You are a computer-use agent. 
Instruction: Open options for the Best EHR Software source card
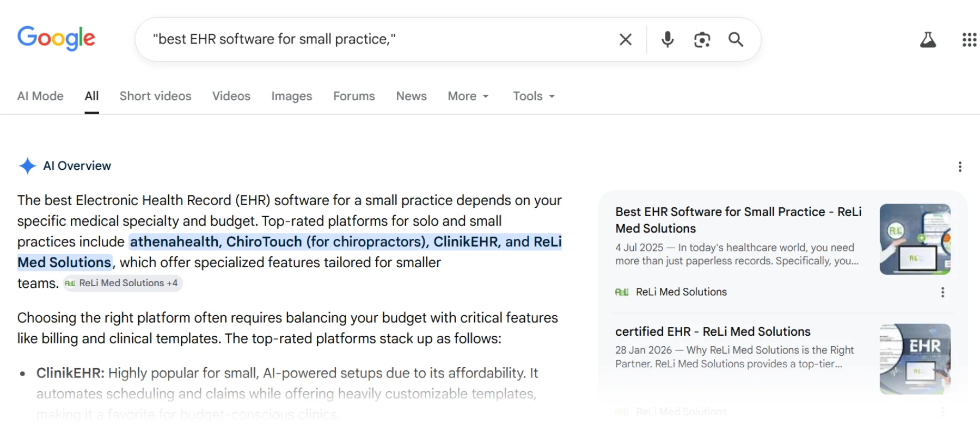[942, 292]
